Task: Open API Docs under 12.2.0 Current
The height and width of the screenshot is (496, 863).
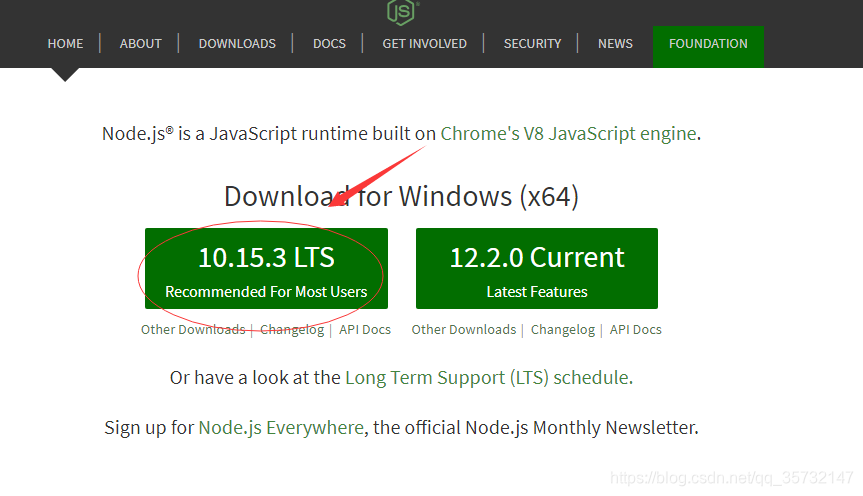Action: pyautogui.click(x=636, y=329)
